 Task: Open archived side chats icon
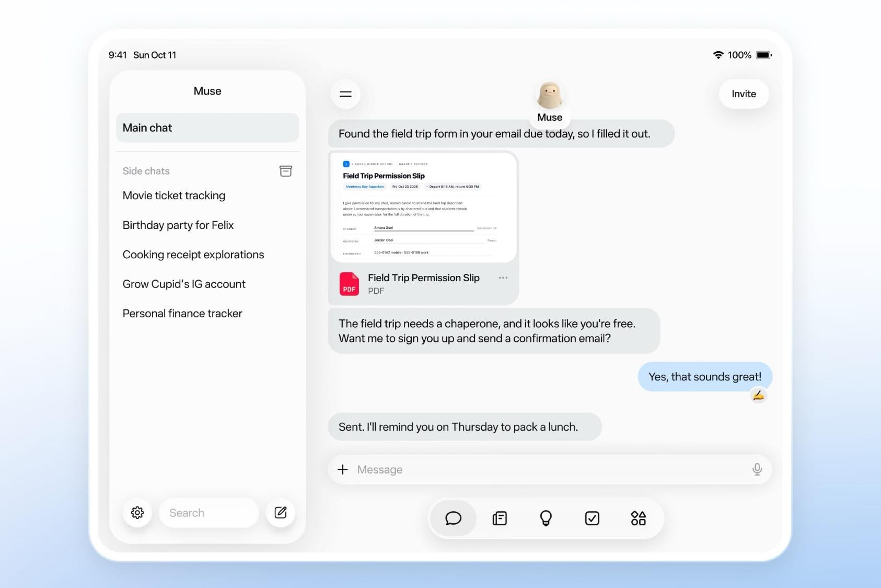(x=286, y=171)
